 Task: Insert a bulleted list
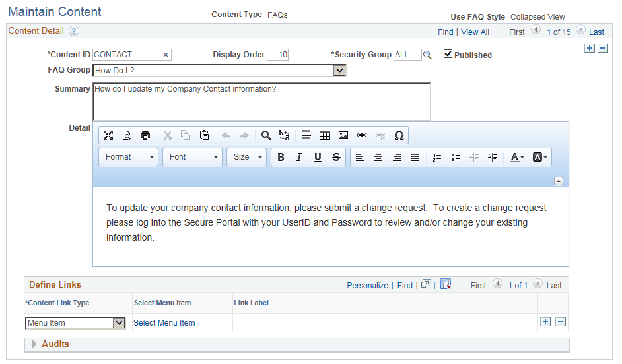pyautogui.click(x=456, y=157)
